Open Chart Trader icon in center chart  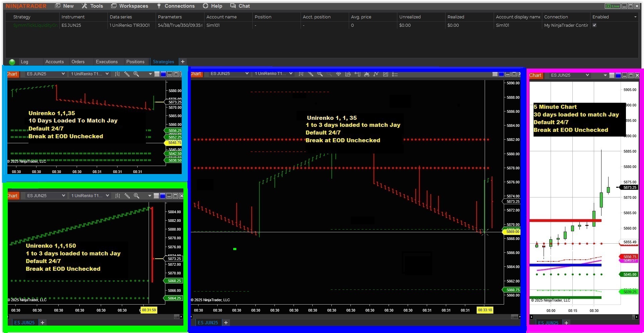[357, 74]
